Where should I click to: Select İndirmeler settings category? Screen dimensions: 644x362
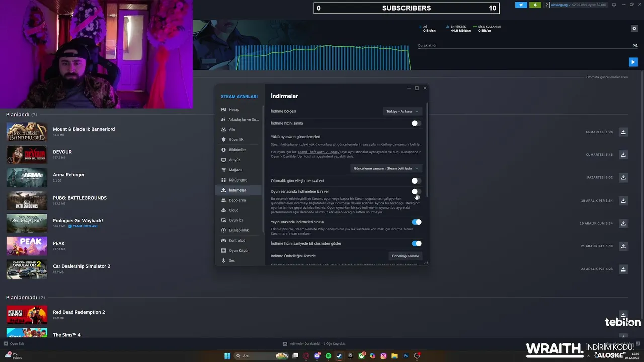point(238,190)
